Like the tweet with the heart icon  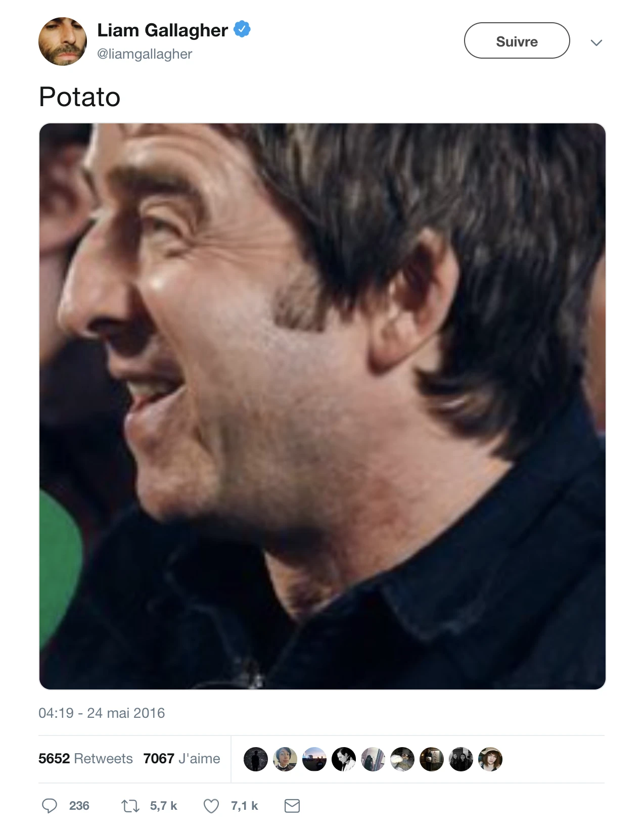coord(211,806)
